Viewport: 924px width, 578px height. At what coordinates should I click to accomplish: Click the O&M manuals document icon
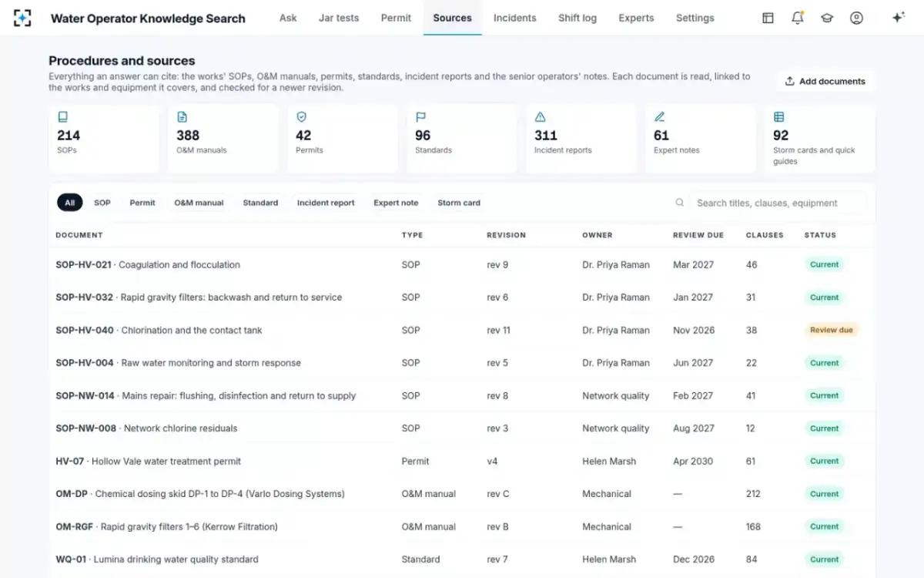click(182, 117)
